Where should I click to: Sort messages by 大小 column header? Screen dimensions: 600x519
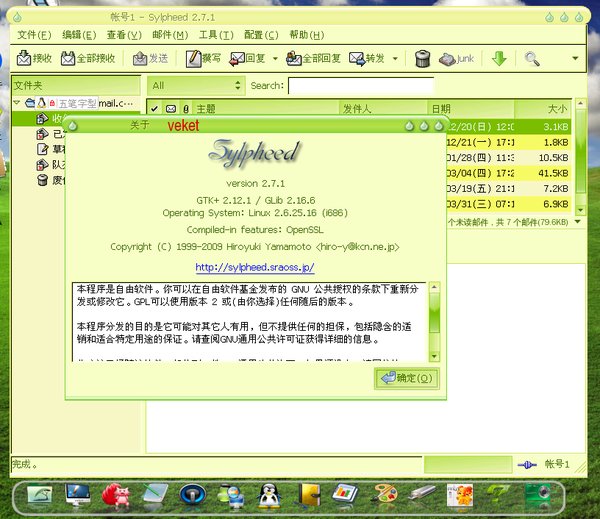click(x=543, y=109)
